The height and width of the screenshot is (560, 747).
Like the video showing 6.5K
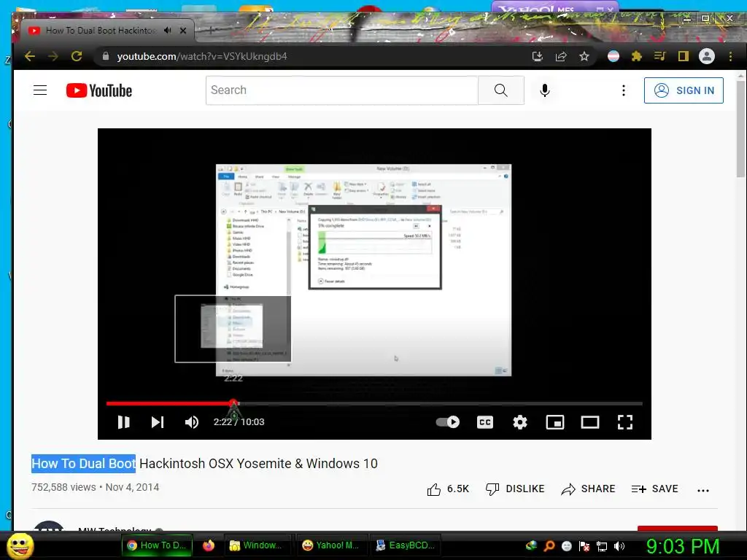click(448, 489)
